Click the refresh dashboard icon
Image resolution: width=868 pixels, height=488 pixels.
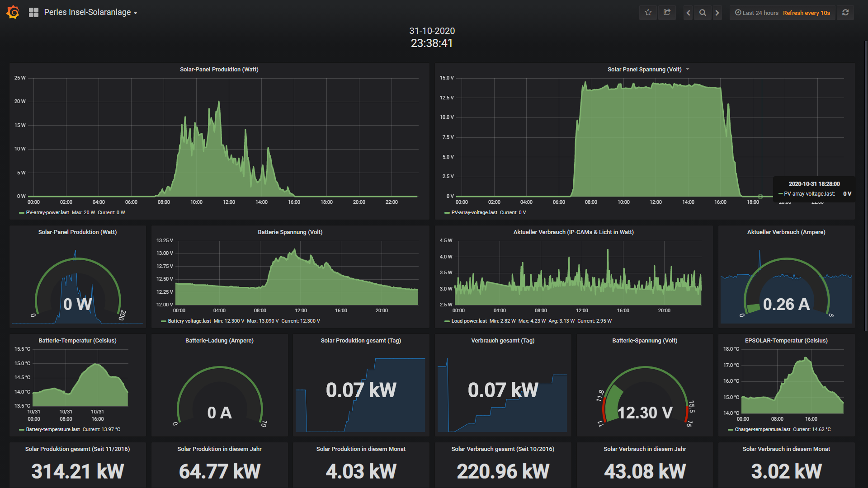[x=845, y=13]
